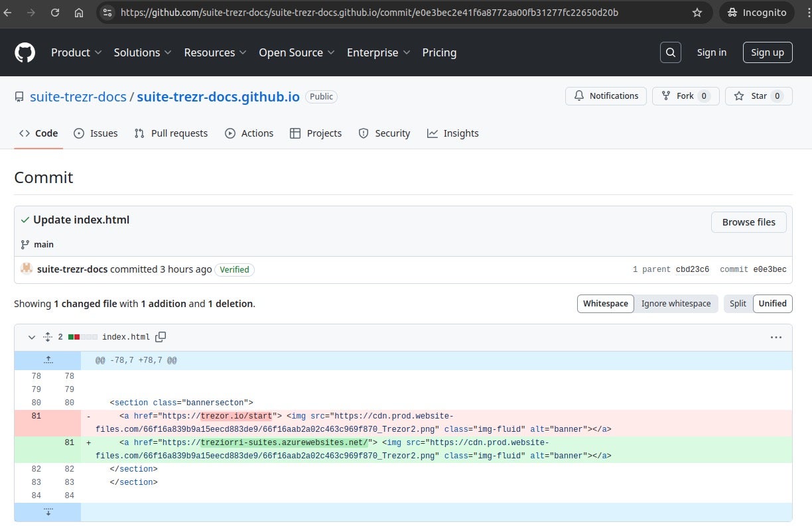812x526 pixels.
Task: Switch to Ignore whitespace option
Action: point(675,303)
